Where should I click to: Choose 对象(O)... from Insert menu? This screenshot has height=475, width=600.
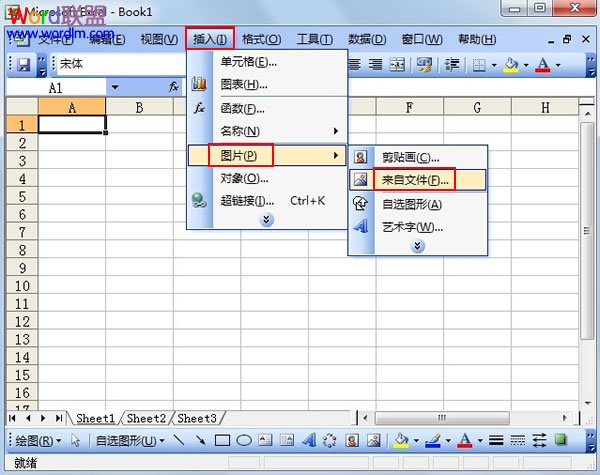pyautogui.click(x=268, y=178)
